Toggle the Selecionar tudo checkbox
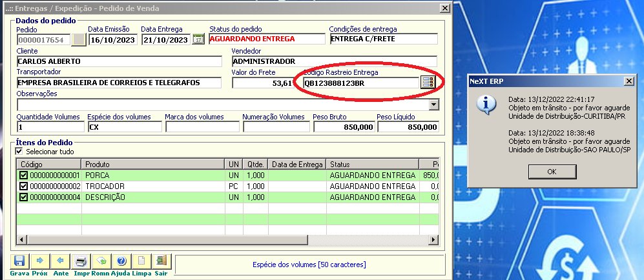This screenshot has height=280, width=644. click(19, 151)
